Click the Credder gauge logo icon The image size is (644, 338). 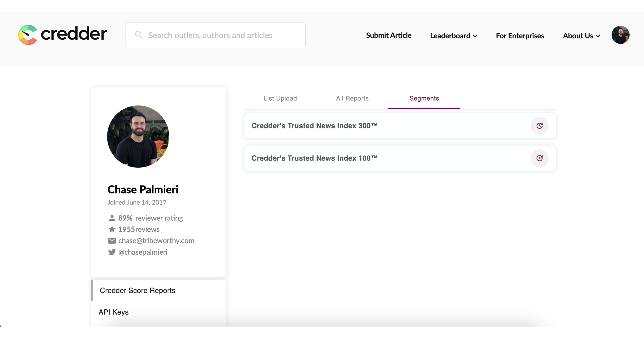pos(28,35)
